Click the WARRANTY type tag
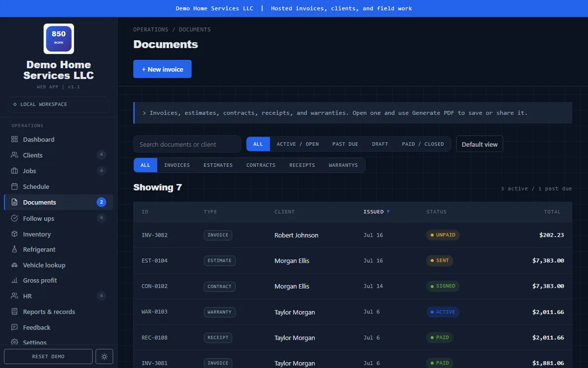The width and height of the screenshot is (588, 368). (x=220, y=312)
